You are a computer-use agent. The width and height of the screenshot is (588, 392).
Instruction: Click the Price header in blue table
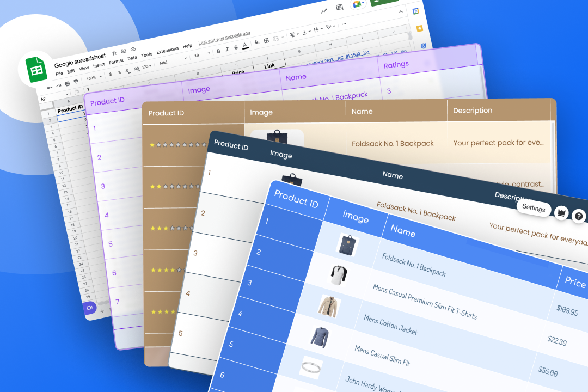click(575, 281)
